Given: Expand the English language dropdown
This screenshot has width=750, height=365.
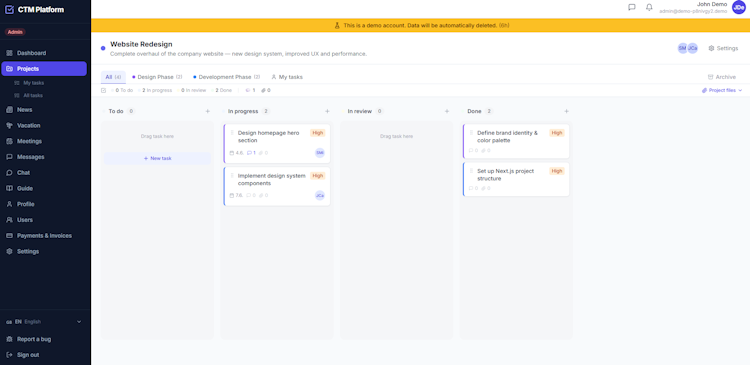Looking at the screenshot, I should pyautogui.click(x=44, y=322).
